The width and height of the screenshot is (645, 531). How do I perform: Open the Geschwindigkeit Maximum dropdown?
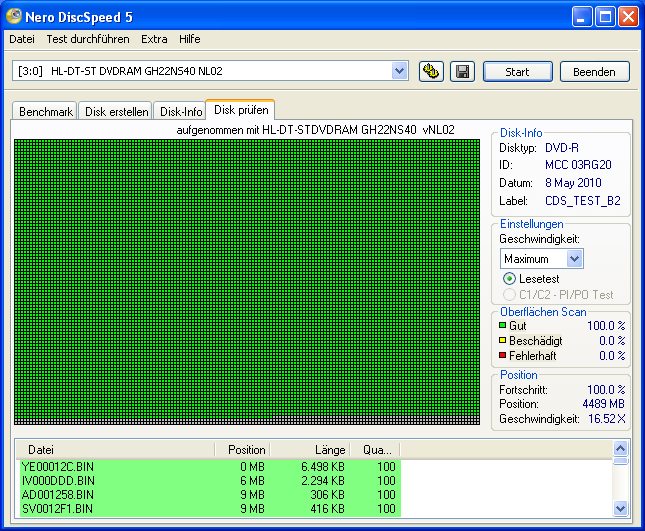pyautogui.click(x=541, y=259)
